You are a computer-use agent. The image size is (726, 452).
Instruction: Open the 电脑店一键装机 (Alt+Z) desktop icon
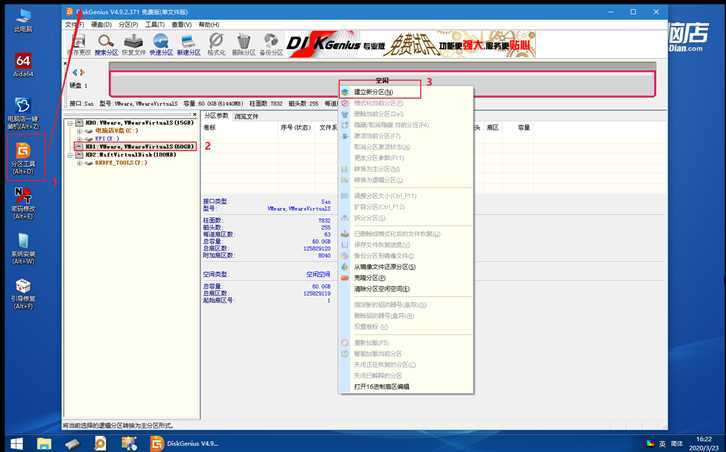pos(23,113)
